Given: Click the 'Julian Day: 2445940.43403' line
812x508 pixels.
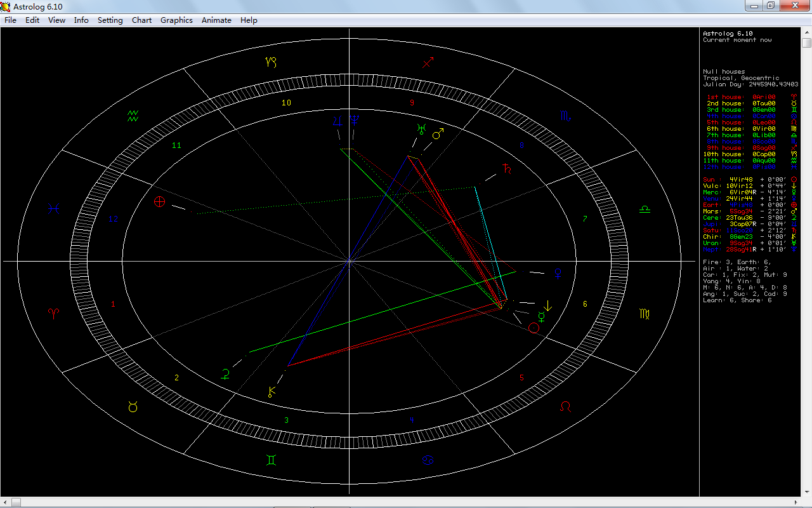Looking at the screenshot, I should [750, 84].
